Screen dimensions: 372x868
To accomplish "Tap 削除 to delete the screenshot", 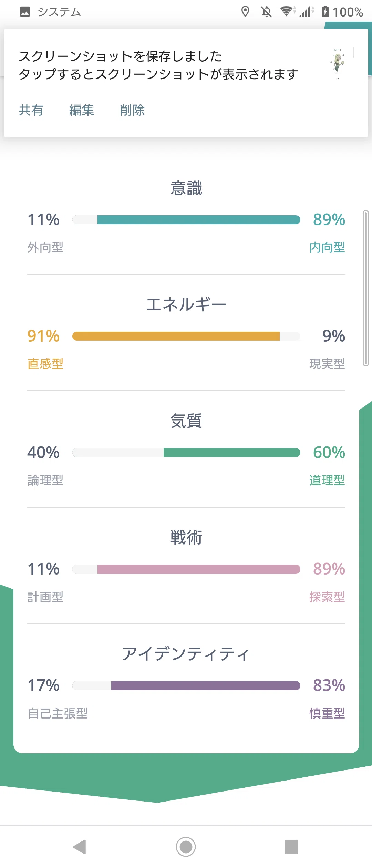I will pyautogui.click(x=132, y=110).
